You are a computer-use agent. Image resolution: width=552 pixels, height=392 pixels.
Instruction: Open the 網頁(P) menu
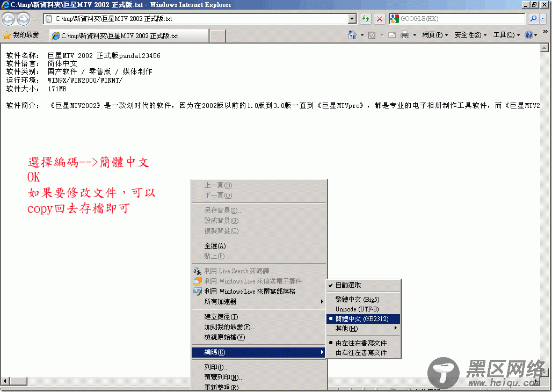tap(435, 35)
